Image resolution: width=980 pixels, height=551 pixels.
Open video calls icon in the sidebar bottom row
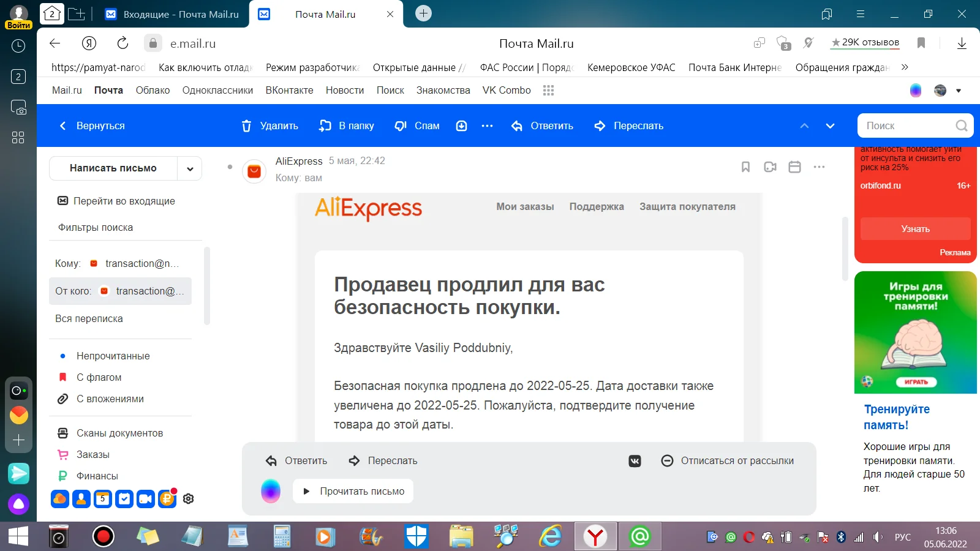point(146,499)
